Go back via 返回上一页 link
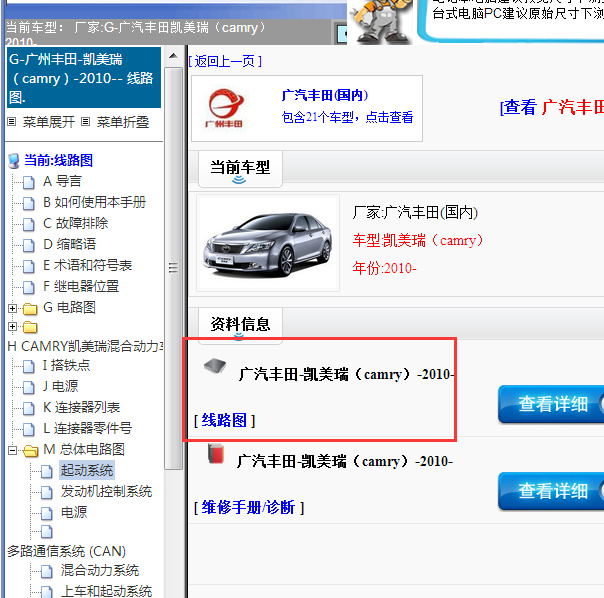Viewport: 604px width, 598px height. [225, 61]
